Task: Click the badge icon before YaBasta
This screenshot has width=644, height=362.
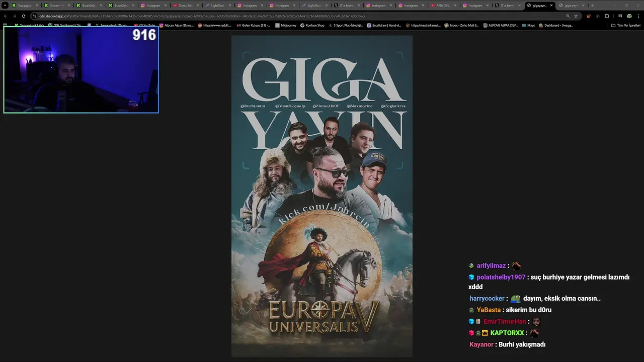Action: [471, 310]
